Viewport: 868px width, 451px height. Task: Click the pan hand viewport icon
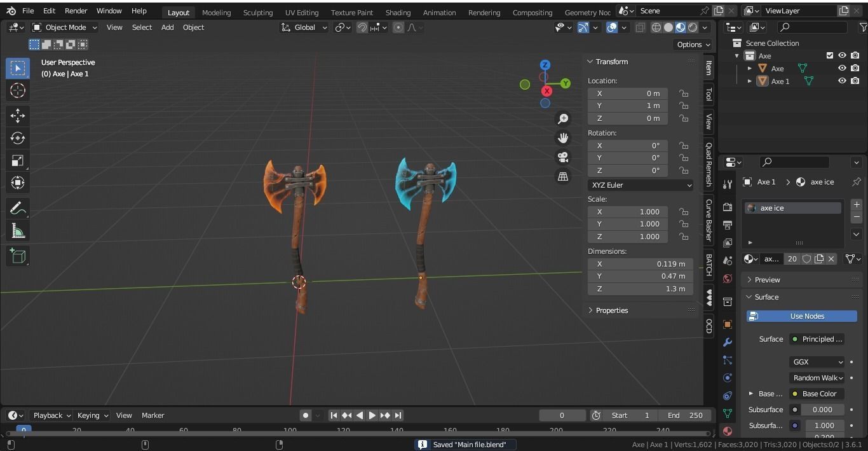pos(563,138)
